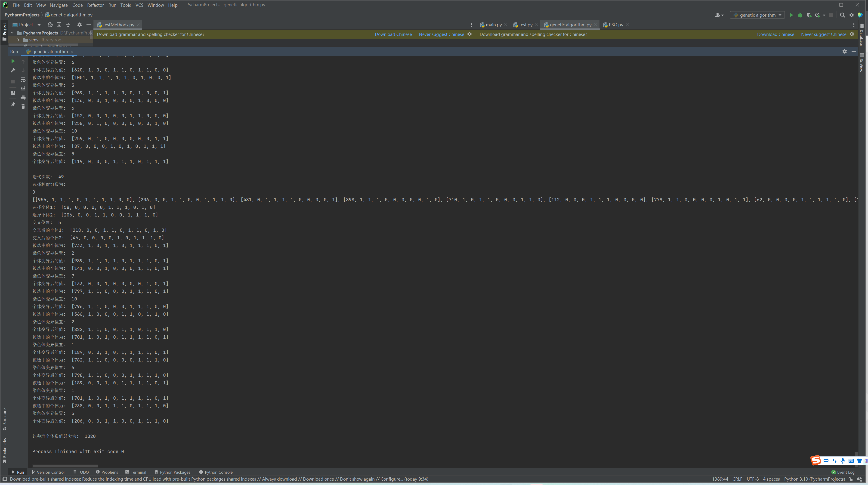Choose Never suggest Chinese
This screenshot has width=868, height=485.
441,34
